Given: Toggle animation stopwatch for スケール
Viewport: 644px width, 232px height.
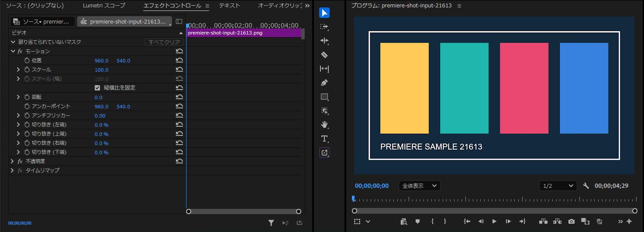Looking at the screenshot, I should (x=27, y=70).
